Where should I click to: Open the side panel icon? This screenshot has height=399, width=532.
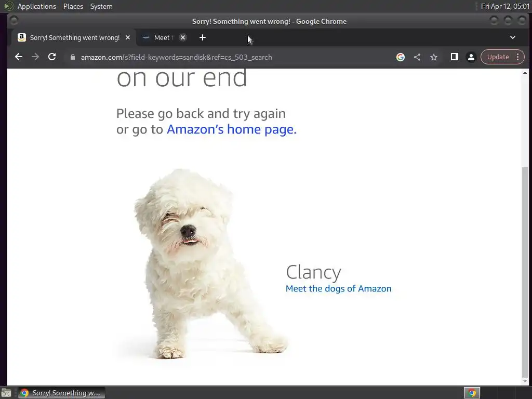(454, 57)
